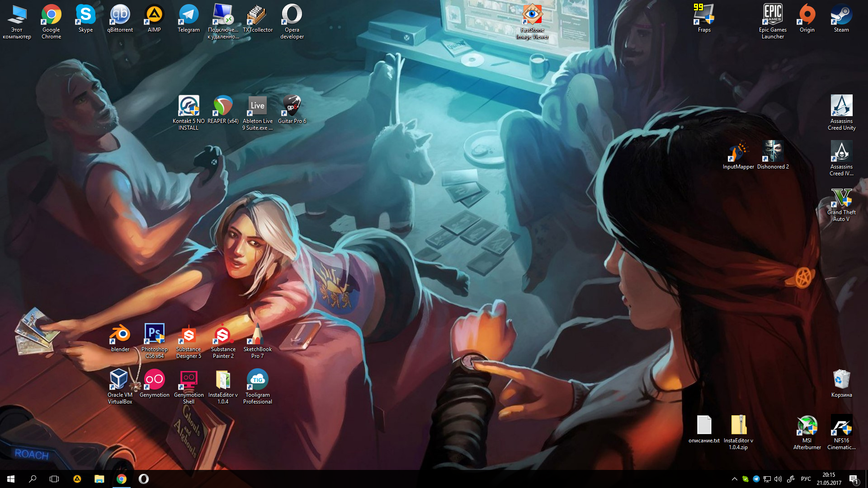Select the blender desktop shortcut
This screenshot has width=868, height=488.
click(x=120, y=338)
